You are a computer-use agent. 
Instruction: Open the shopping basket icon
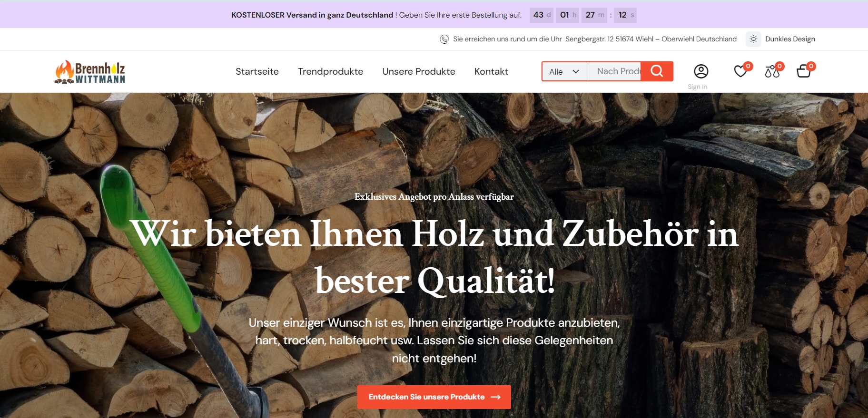click(x=804, y=71)
